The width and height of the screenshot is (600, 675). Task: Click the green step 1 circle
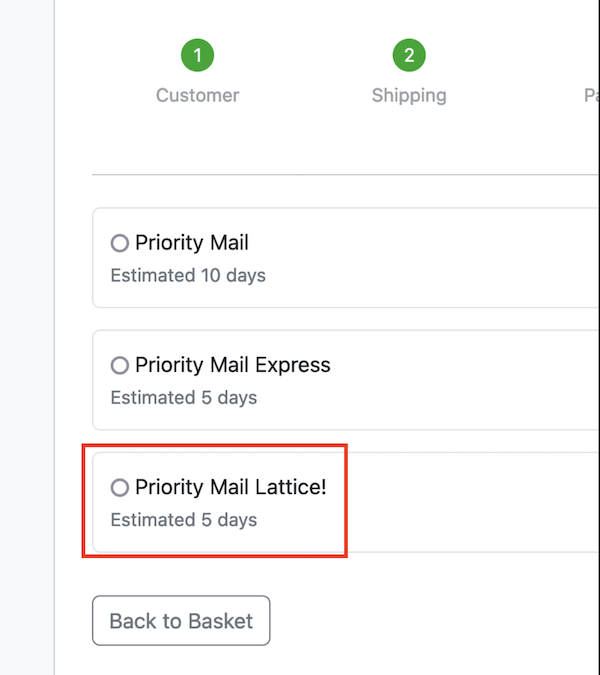click(198, 55)
